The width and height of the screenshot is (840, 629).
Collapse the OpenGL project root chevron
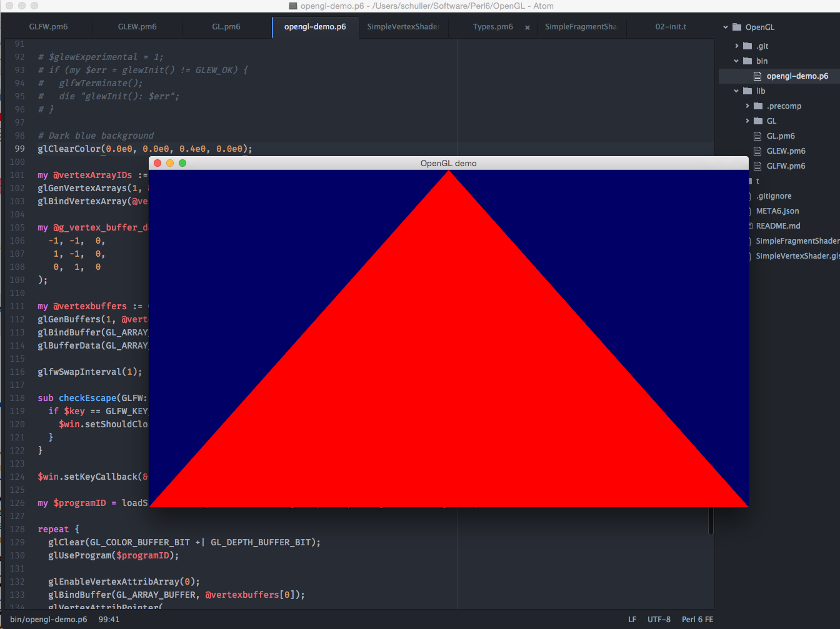[x=726, y=27]
